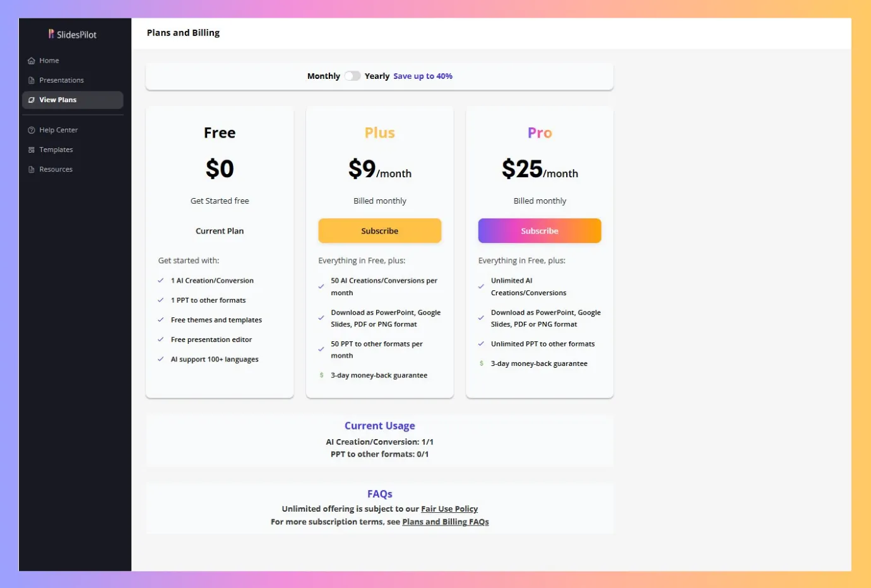
Task: Subscribe to the Plus plan
Action: (379, 231)
